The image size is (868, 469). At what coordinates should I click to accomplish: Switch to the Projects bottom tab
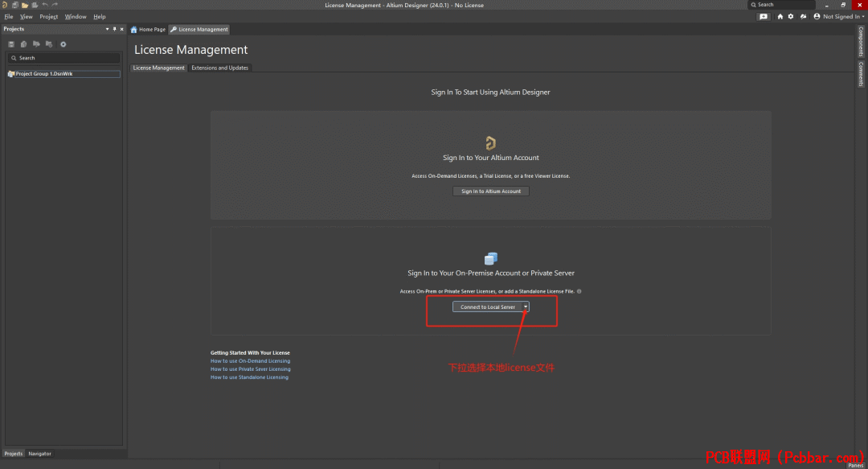point(14,454)
